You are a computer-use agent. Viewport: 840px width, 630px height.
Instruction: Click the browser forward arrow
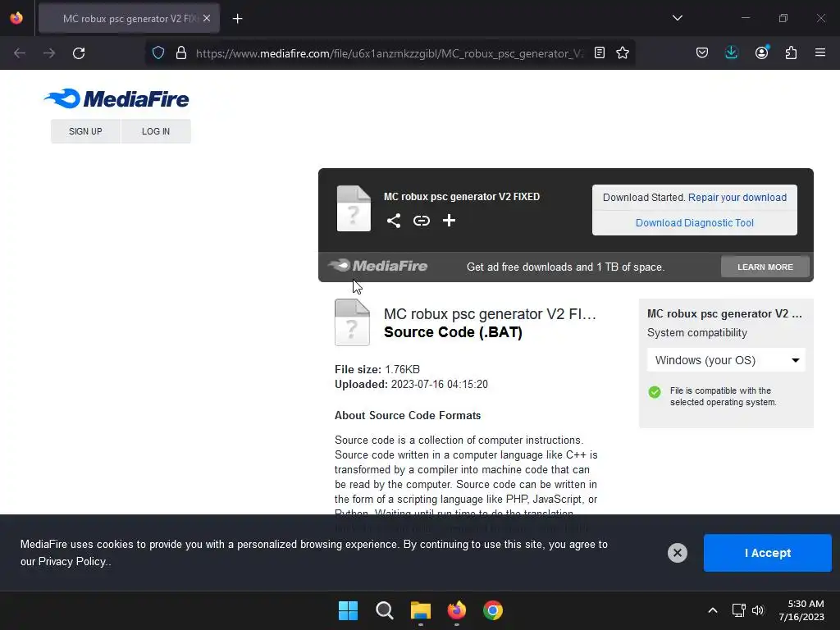49,53
